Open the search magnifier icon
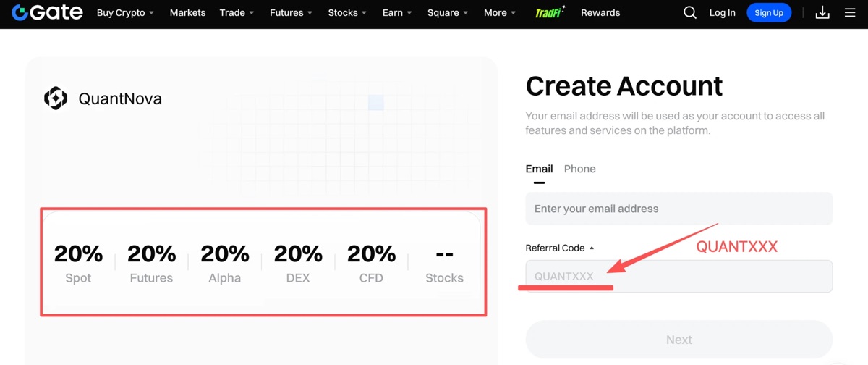 click(690, 12)
